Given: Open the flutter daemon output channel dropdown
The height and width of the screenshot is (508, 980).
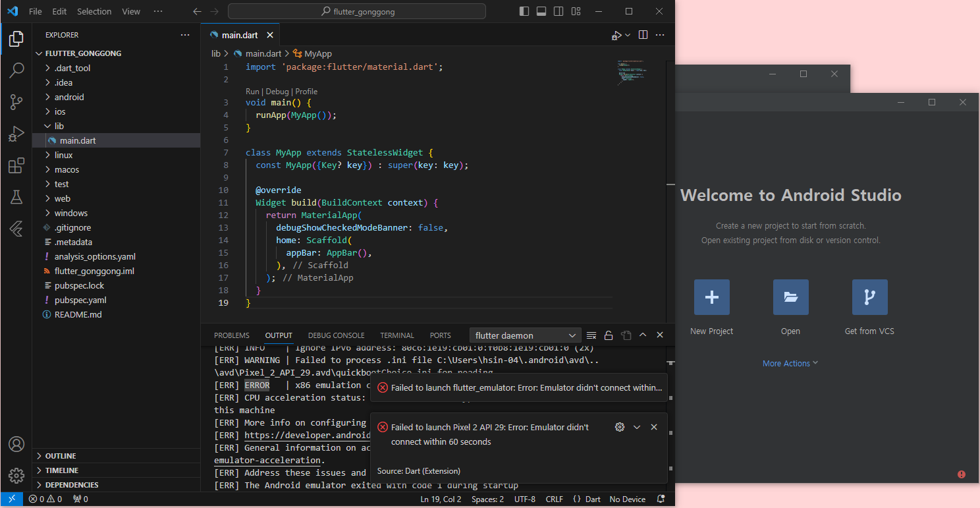Looking at the screenshot, I should (x=526, y=335).
